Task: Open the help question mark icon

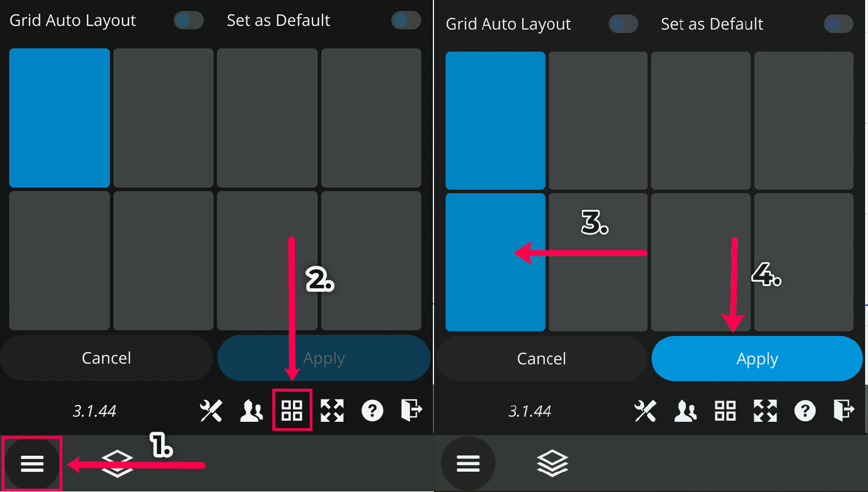Action: [x=372, y=410]
